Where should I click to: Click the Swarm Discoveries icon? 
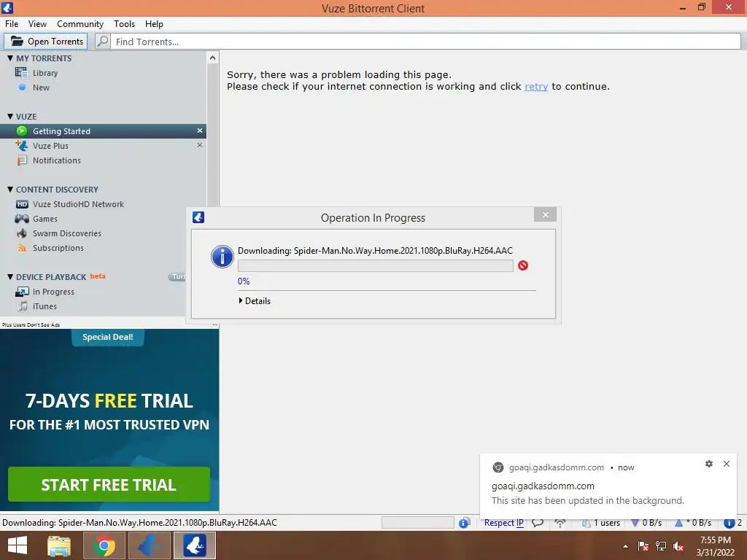pos(22,233)
